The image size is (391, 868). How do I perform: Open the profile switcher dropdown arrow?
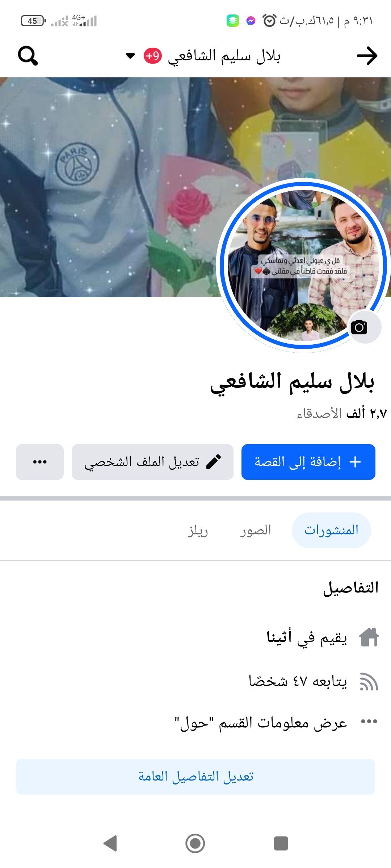pos(130,56)
